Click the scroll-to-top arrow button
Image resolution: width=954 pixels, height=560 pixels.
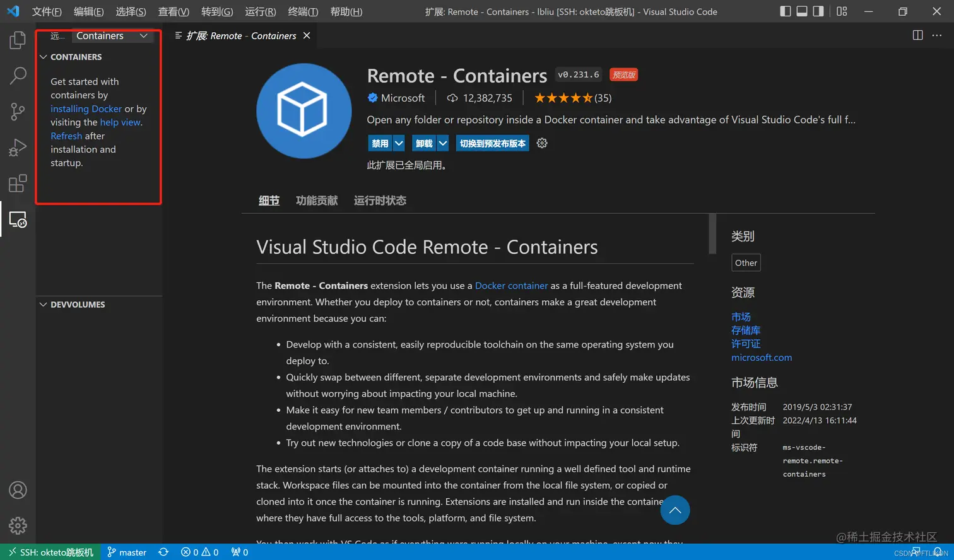(674, 510)
